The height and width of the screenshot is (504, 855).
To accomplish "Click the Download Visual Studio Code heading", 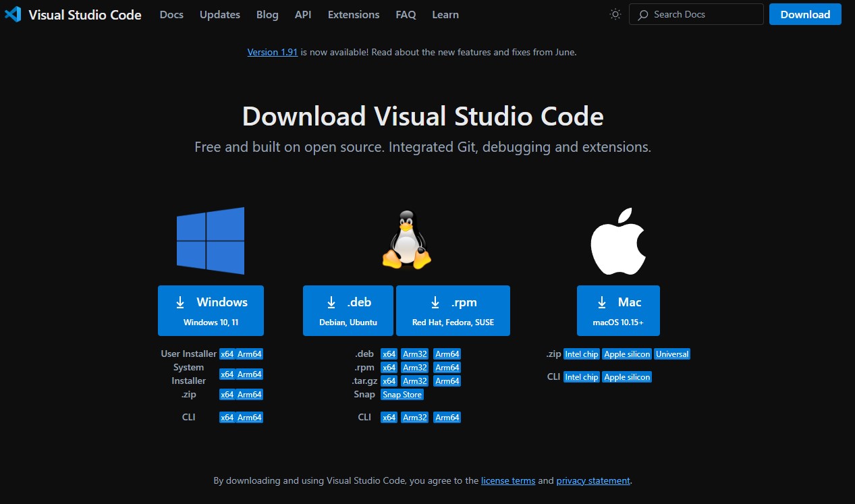I will click(x=423, y=116).
